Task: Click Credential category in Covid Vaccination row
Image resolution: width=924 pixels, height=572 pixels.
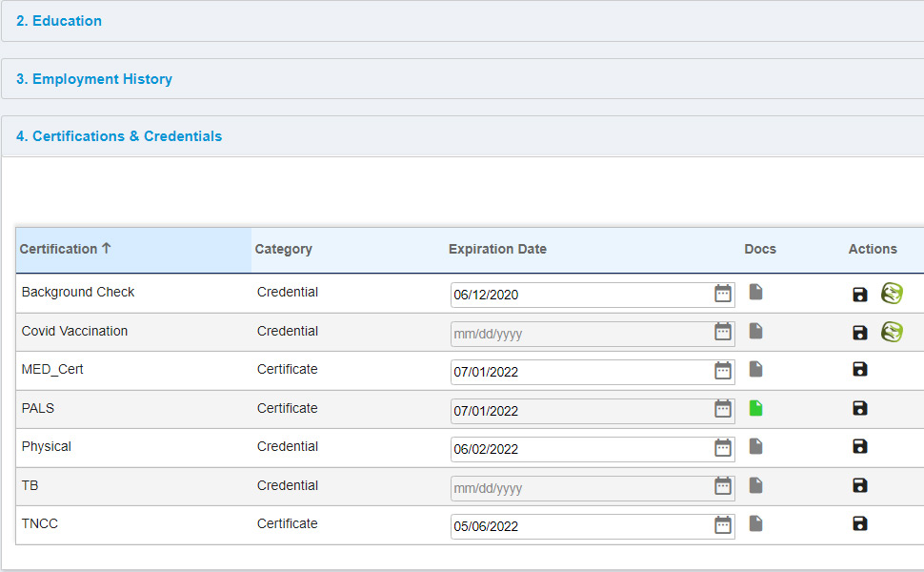Action: [x=288, y=332]
